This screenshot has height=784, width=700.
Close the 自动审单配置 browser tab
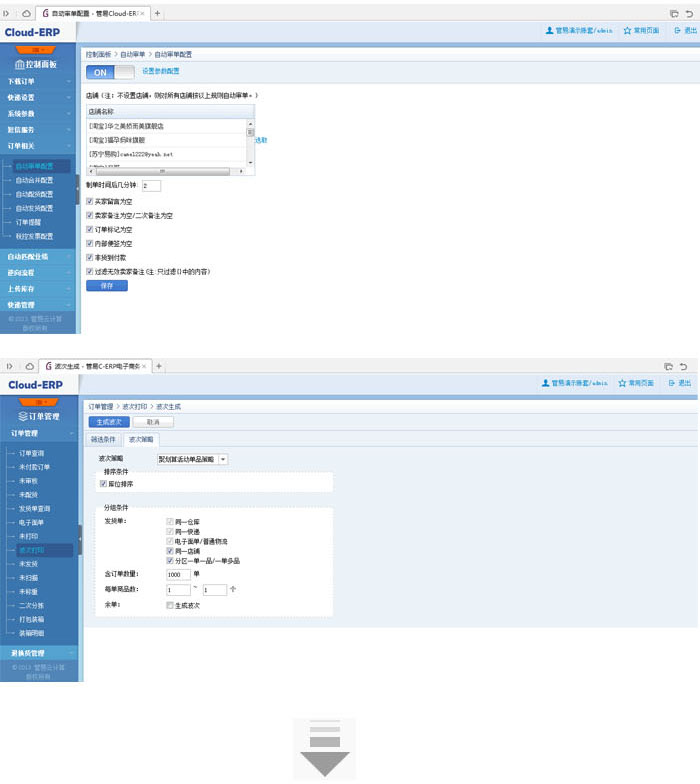(142, 14)
